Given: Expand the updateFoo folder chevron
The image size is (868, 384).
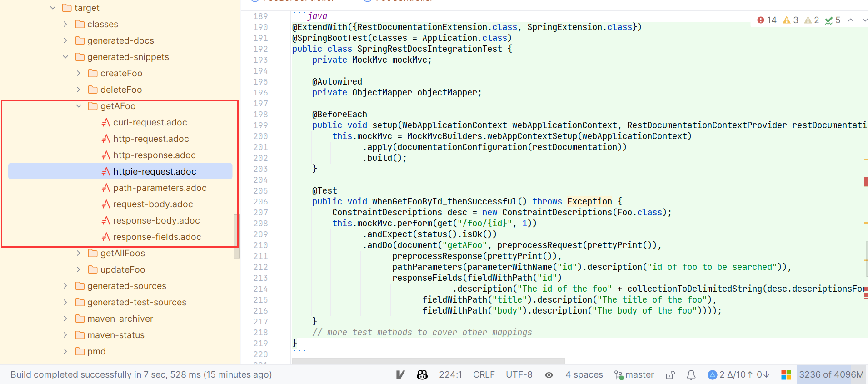Looking at the screenshot, I should click(x=79, y=269).
